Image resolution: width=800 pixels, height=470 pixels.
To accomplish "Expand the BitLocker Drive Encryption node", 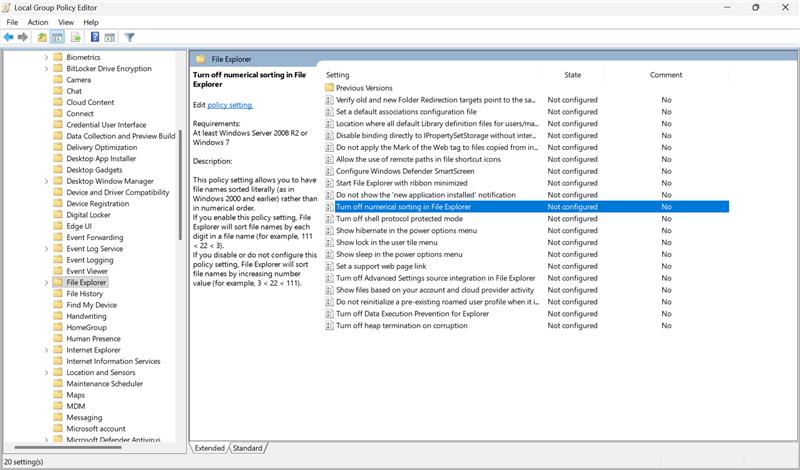I will tap(46, 68).
